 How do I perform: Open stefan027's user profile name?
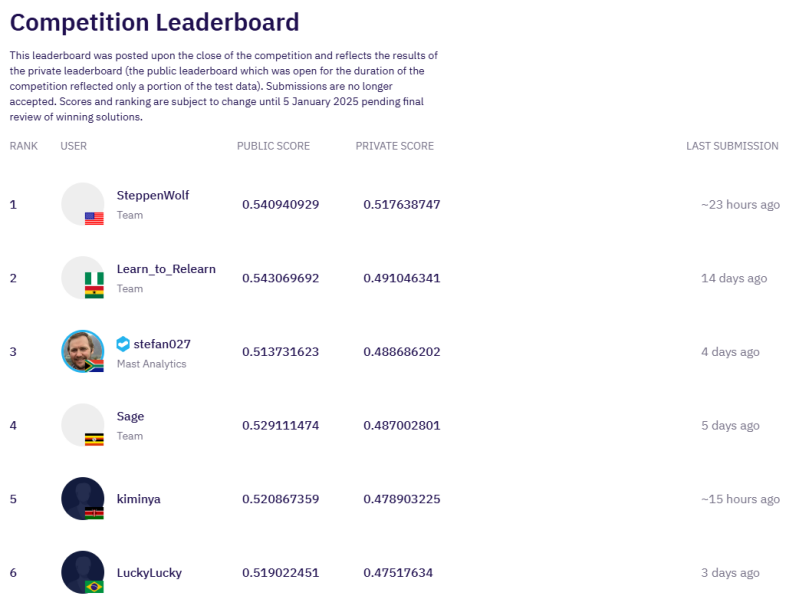[162, 344]
